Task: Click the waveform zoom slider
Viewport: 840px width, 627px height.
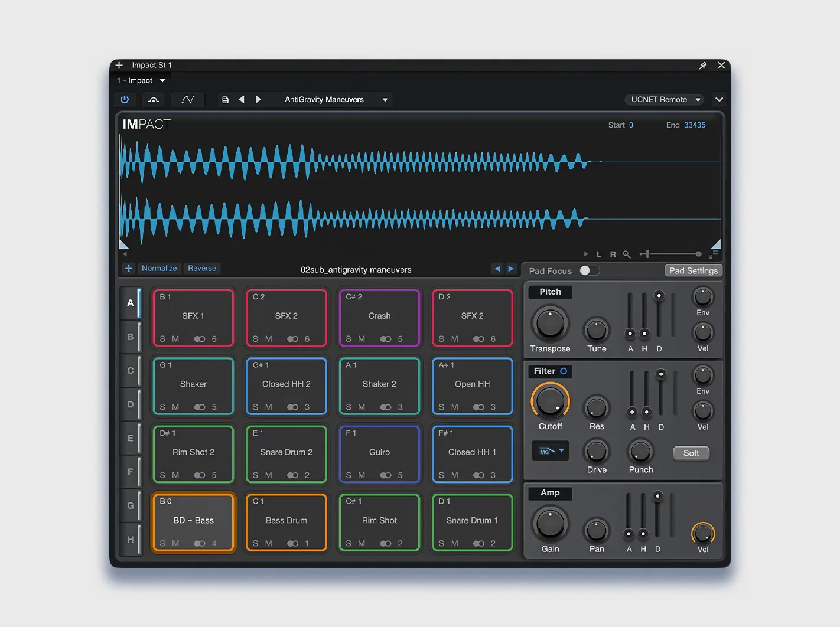Action: coord(672,254)
